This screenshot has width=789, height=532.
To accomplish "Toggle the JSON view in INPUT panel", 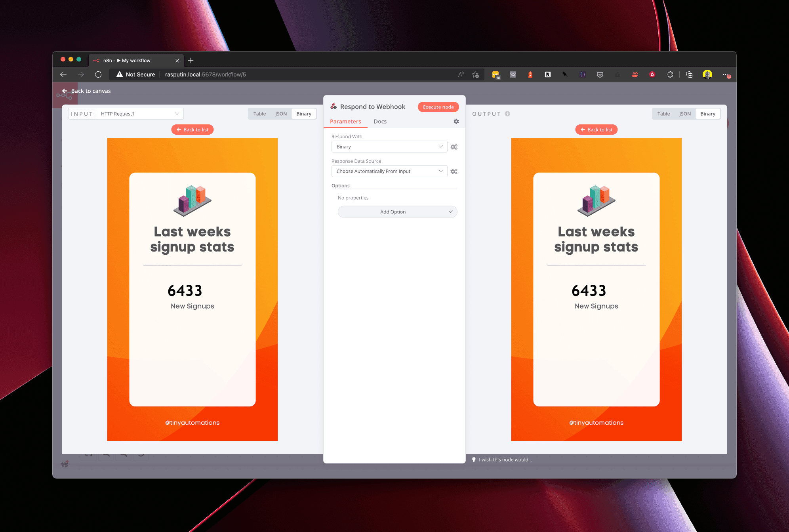I will pos(280,113).
